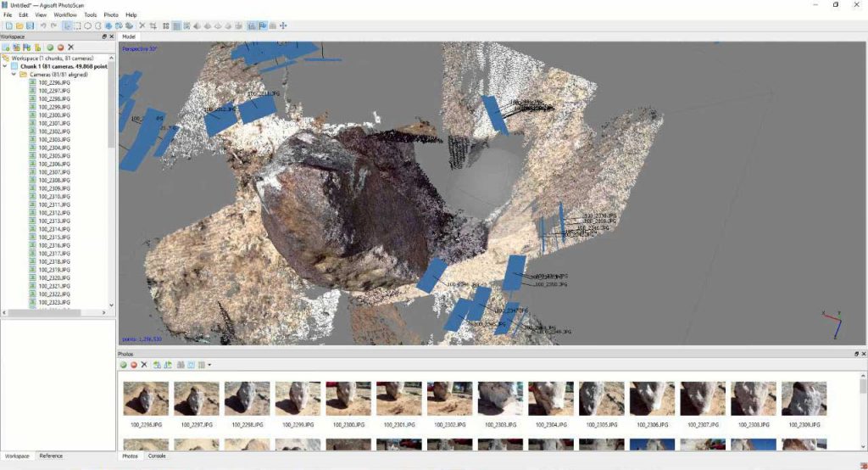Select camera 100_2323.JPG in the tree

(54, 303)
